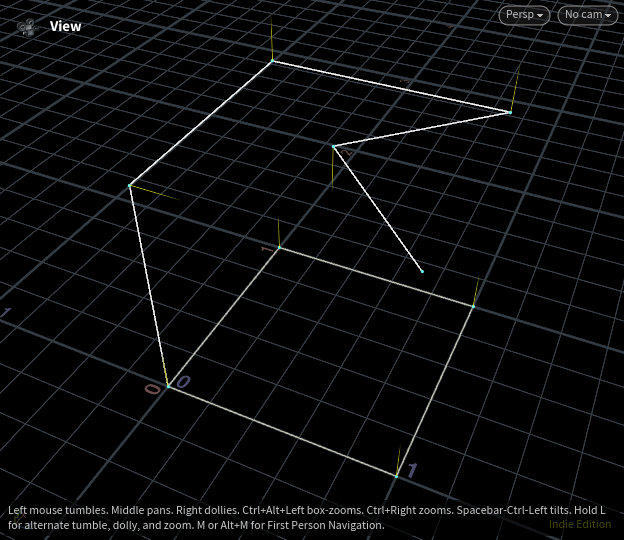Click the Indie Edition label
Screen dimensions: 624x540
(580, 524)
